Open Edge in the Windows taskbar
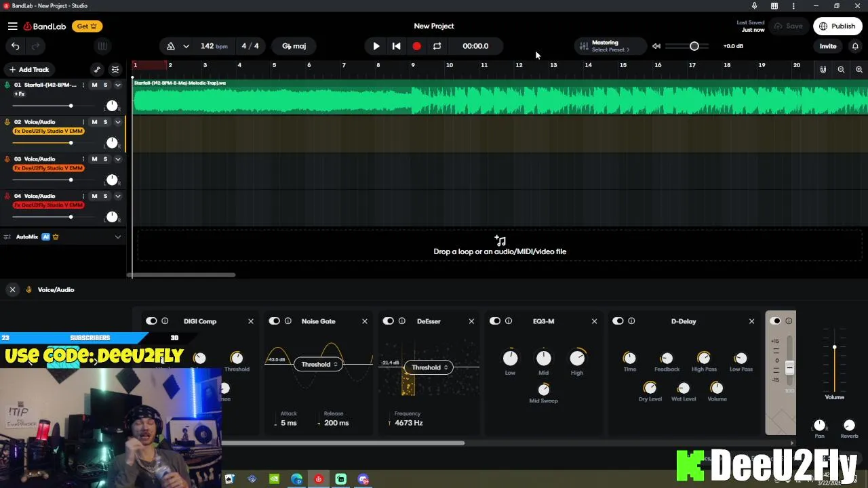 coord(296,479)
